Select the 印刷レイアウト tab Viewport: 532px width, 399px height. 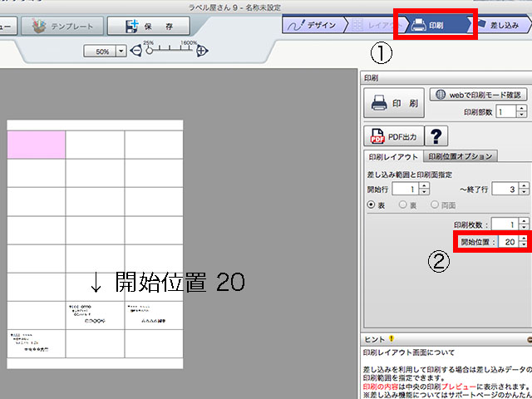click(x=393, y=157)
